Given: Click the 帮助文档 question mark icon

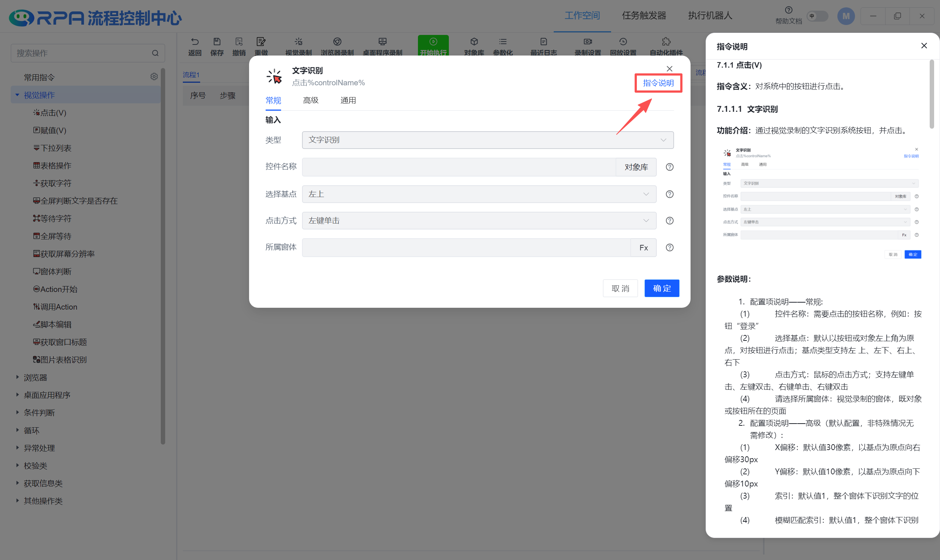Looking at the screenshot, I should pos(788,10).
